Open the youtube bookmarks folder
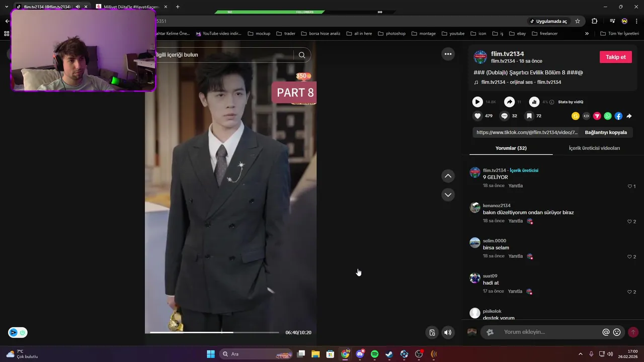The image size is (644, 362). click(453, 34)
